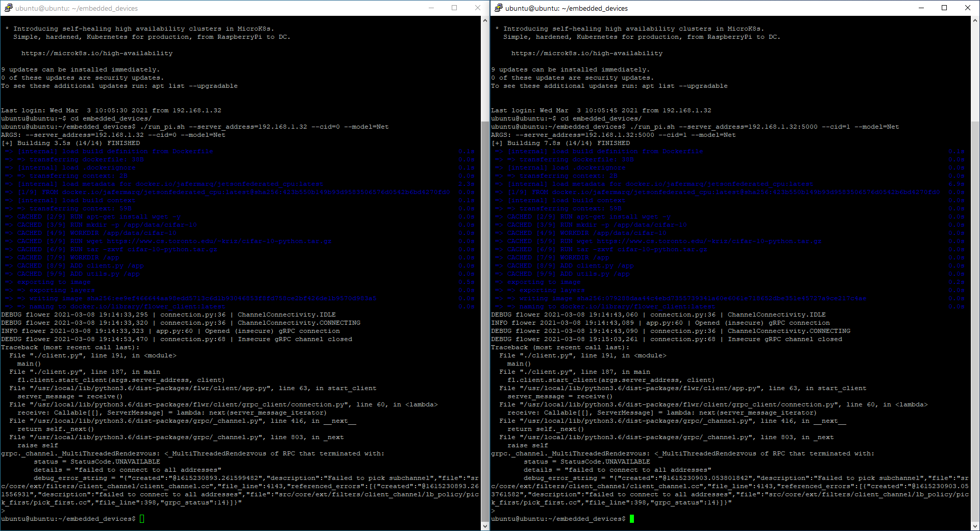Click the left terminal title bar text
Image resolution: width=980 pixels, height=531 pixels.
[x=77, y=8]
